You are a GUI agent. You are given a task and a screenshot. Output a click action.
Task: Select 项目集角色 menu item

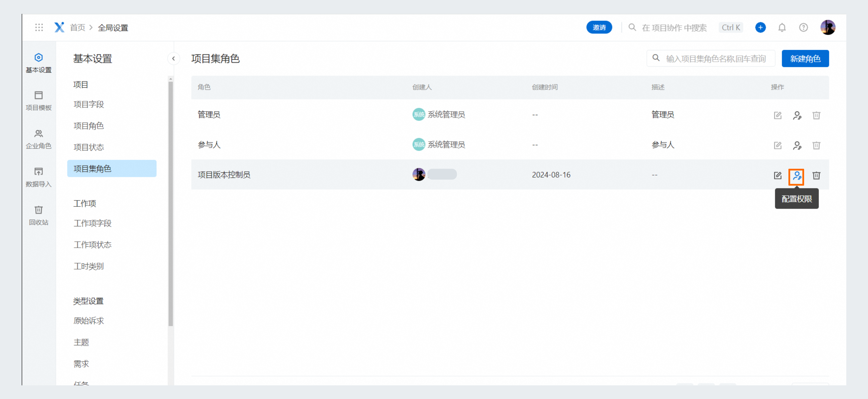112,168
